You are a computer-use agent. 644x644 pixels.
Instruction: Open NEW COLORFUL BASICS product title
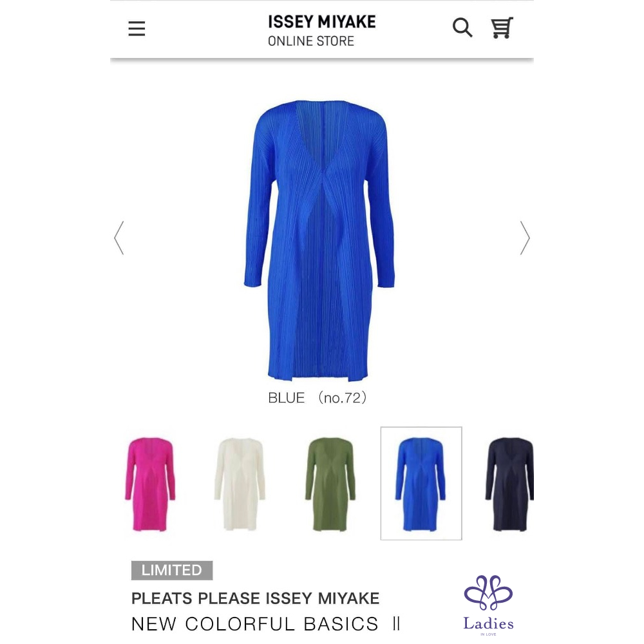tap(254, 624)
